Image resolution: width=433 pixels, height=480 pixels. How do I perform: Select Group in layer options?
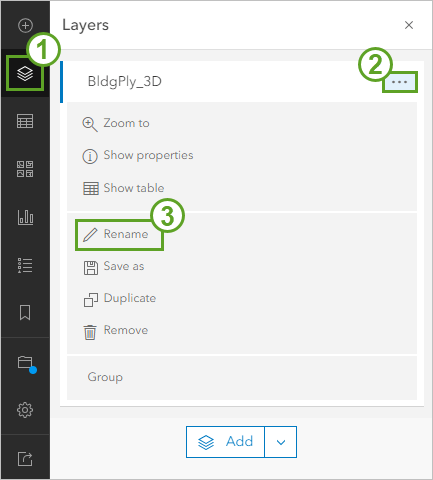point(105,377)
